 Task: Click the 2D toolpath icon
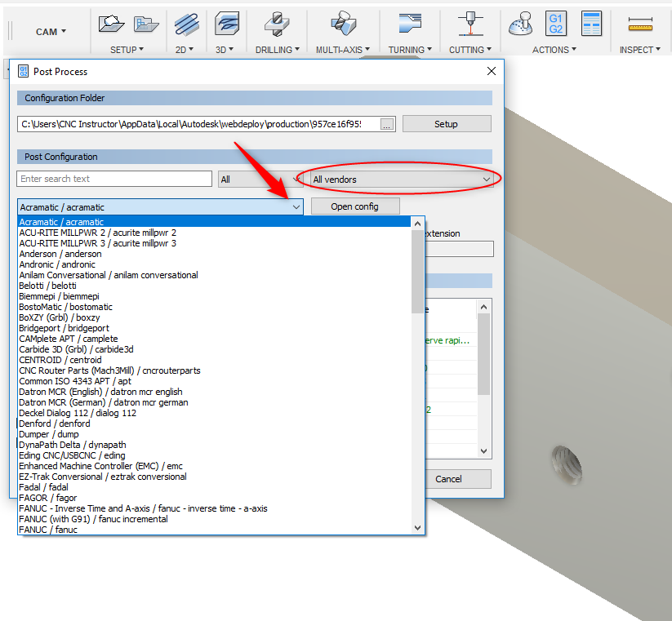187,24
